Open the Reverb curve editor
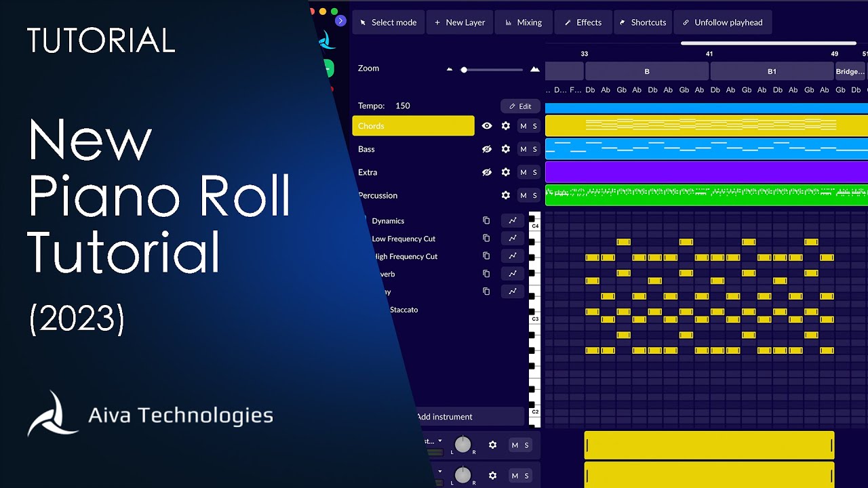 [x=513, y=274]
